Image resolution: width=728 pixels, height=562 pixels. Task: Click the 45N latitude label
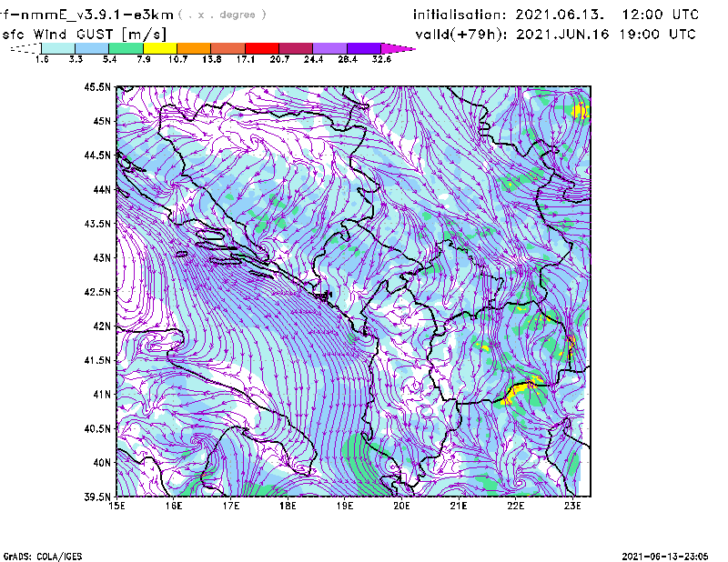(x=102, y=121)
